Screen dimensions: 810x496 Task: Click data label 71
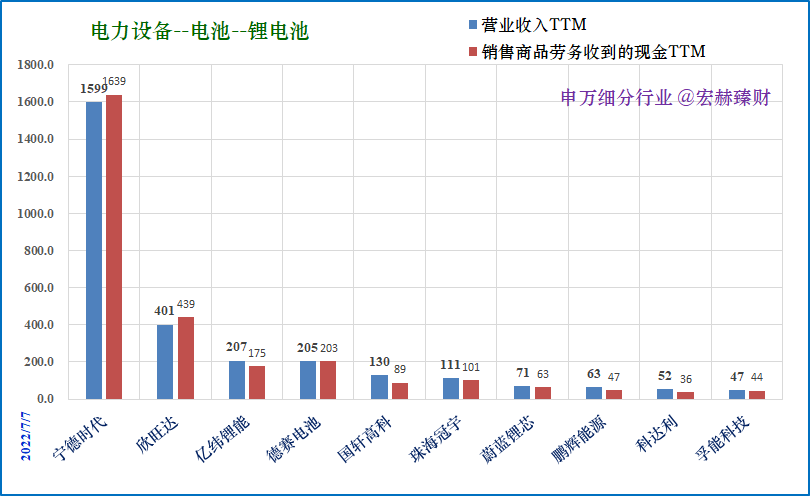coord(523,373)
